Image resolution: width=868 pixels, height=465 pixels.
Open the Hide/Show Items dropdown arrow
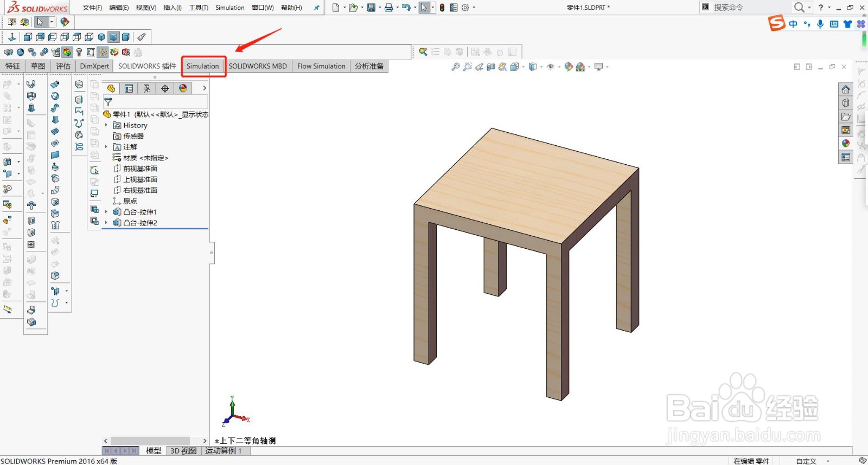pos(559,67)
